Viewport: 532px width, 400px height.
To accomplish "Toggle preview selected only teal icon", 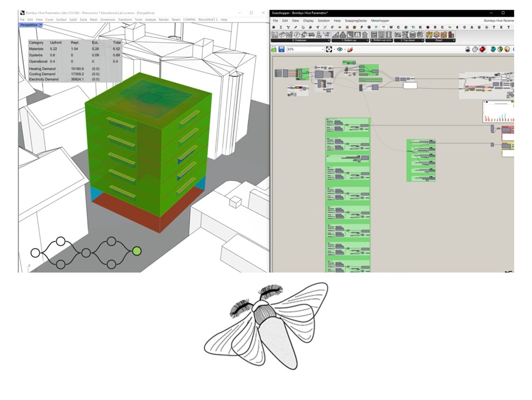I will (493, 49).
